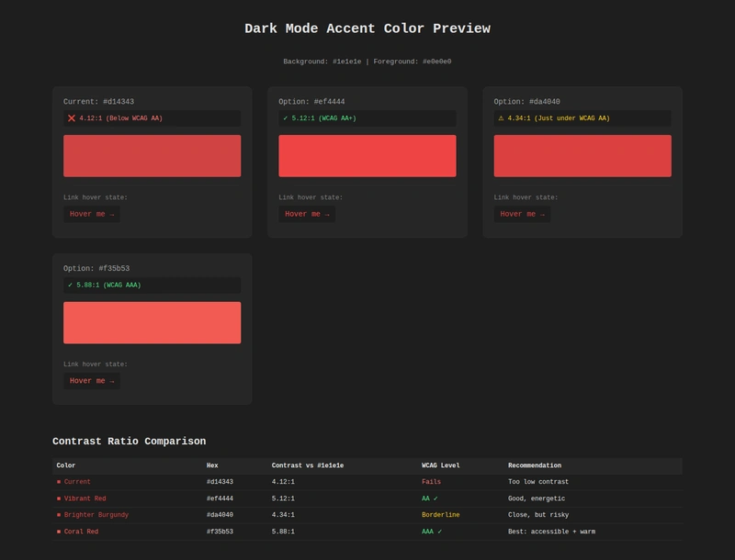The height and width of the screenshot is (560, 735).
Task: Click the checkmark icon on the #f35b53 card
Action: (72, 286)
